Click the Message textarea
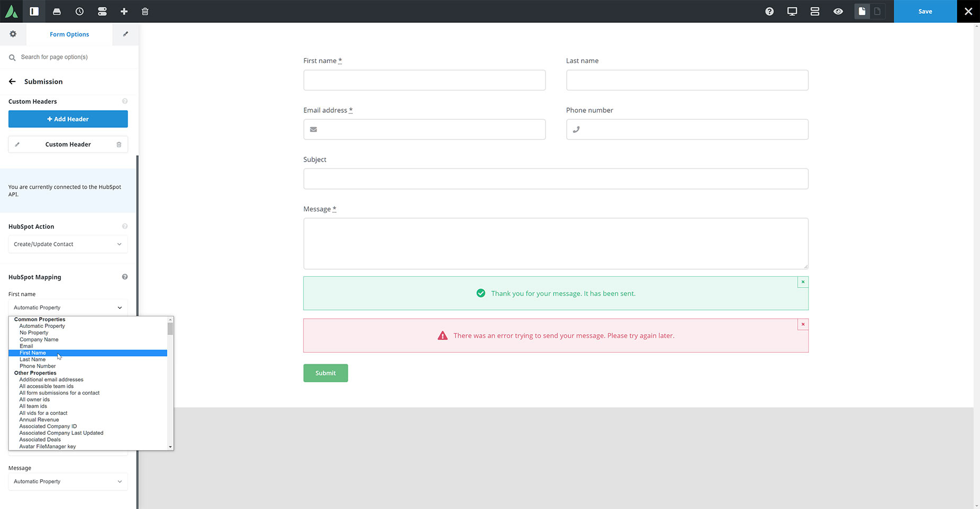Screen dimensions: 980x509 tap(556, 244)
